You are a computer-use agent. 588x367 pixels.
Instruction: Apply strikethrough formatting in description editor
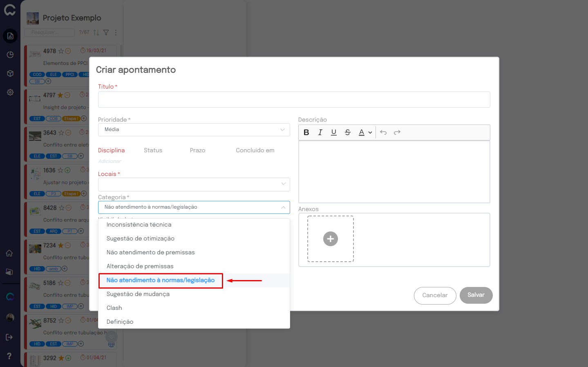click(348, 132)
